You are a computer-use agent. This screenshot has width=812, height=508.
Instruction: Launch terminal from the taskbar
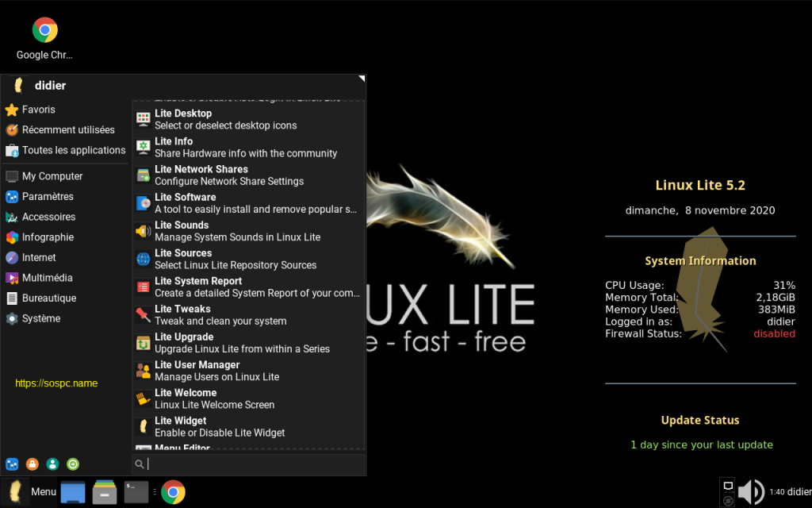(136, 492)
